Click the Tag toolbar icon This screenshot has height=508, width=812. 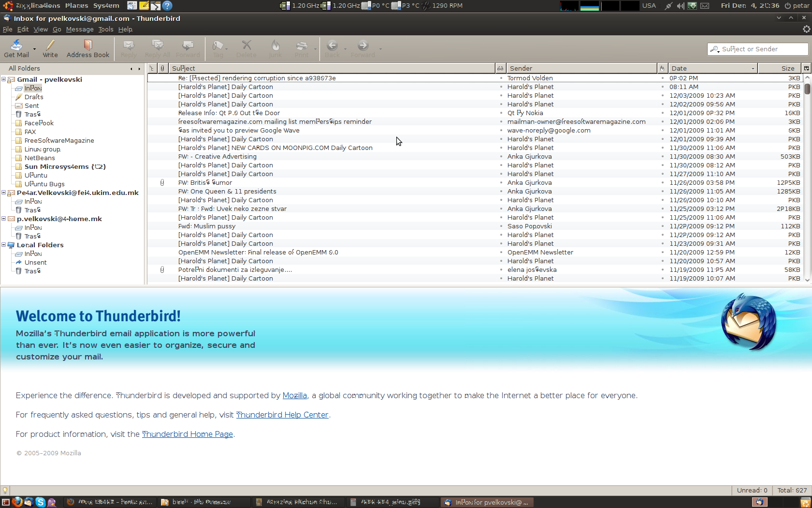click(218, 48)
